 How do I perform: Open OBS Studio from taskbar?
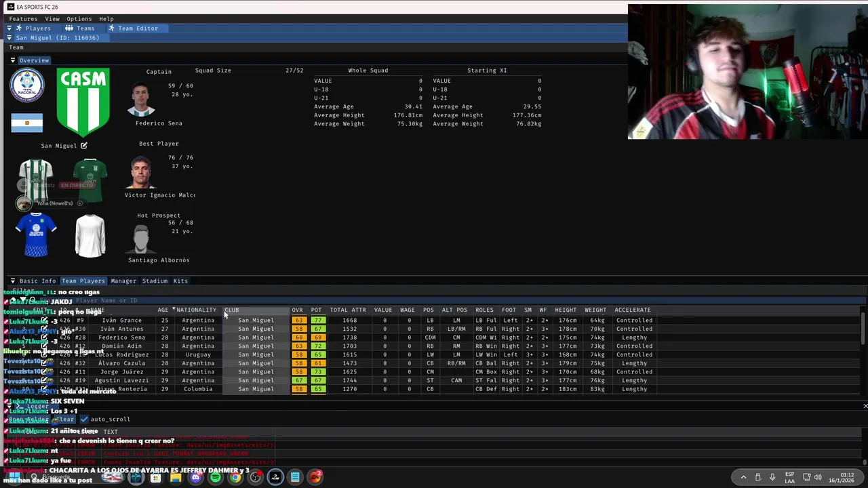256,477
